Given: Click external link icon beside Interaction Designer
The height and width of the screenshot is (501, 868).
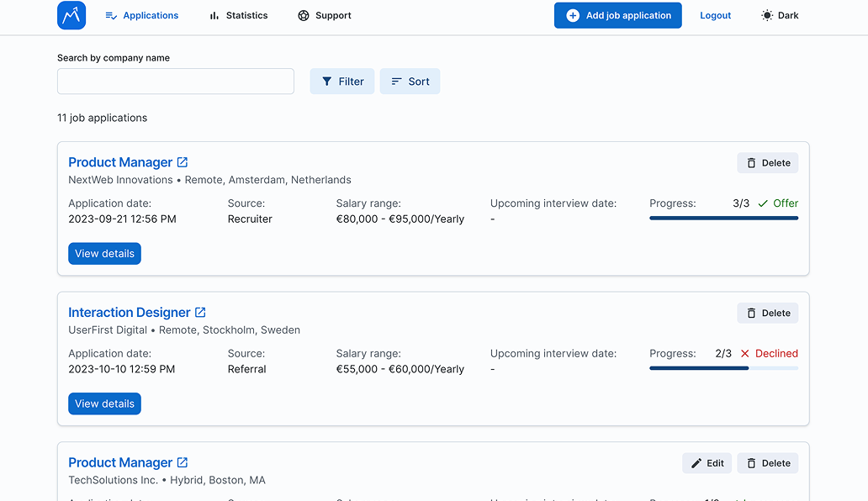Looking at the screenshot, I should coord(200,313).
